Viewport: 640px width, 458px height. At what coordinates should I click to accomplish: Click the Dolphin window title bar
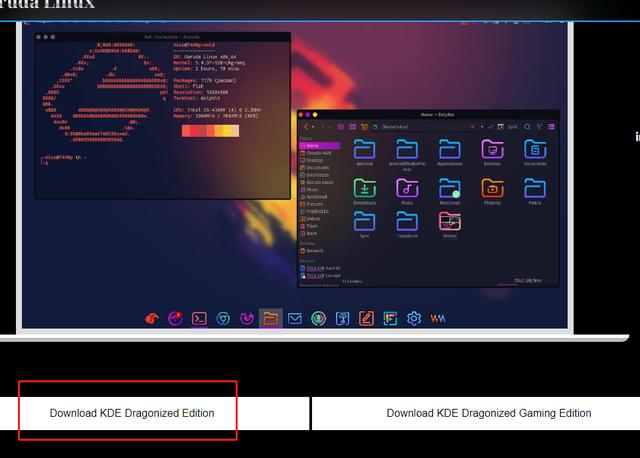coord(428,115)
